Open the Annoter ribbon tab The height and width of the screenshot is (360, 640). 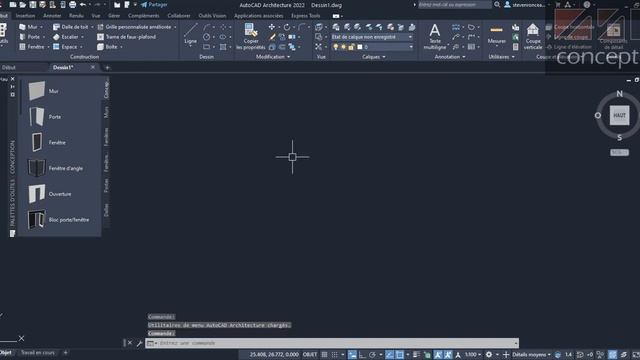tap(52, 16)
